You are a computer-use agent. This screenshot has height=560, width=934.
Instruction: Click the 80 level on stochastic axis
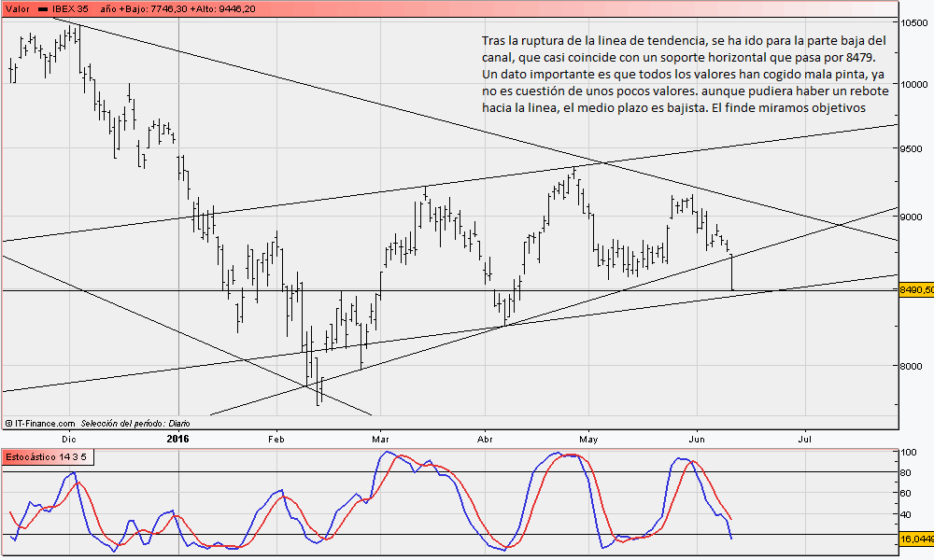(906, 472)
